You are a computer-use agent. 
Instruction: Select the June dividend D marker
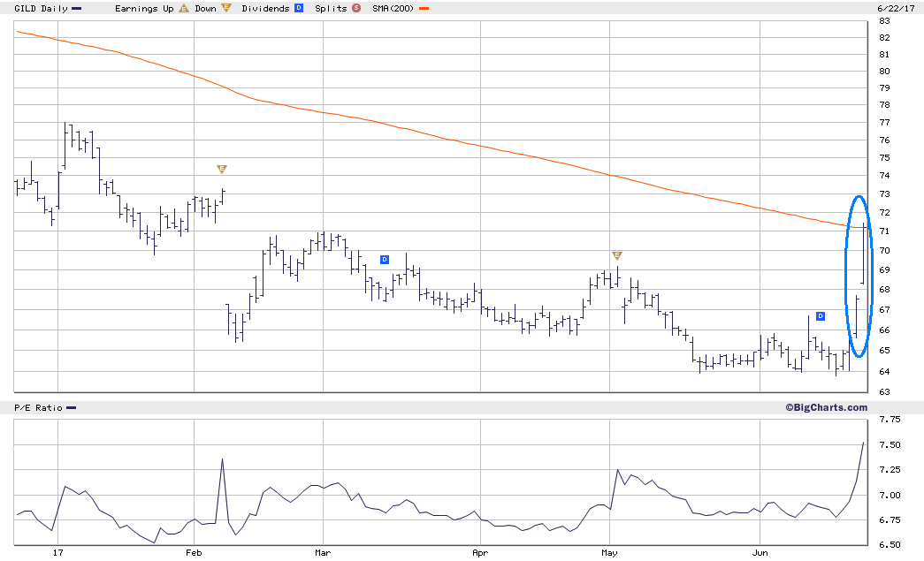(821, 316)
